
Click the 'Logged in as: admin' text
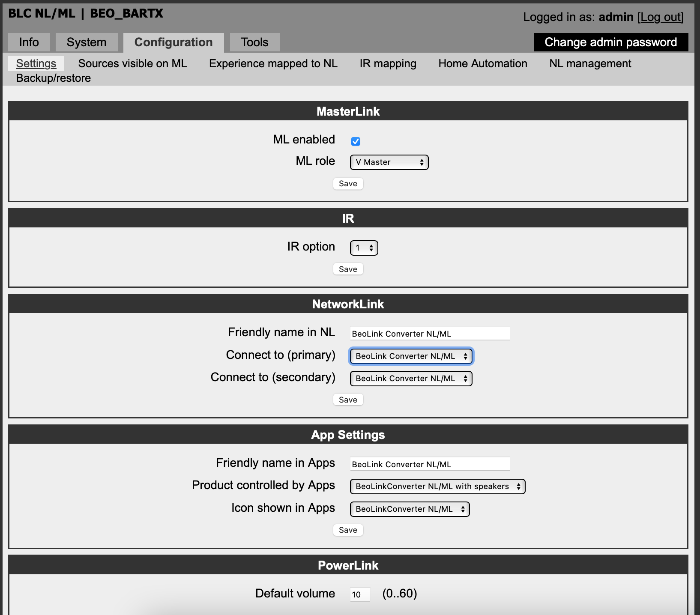[578, 17]
